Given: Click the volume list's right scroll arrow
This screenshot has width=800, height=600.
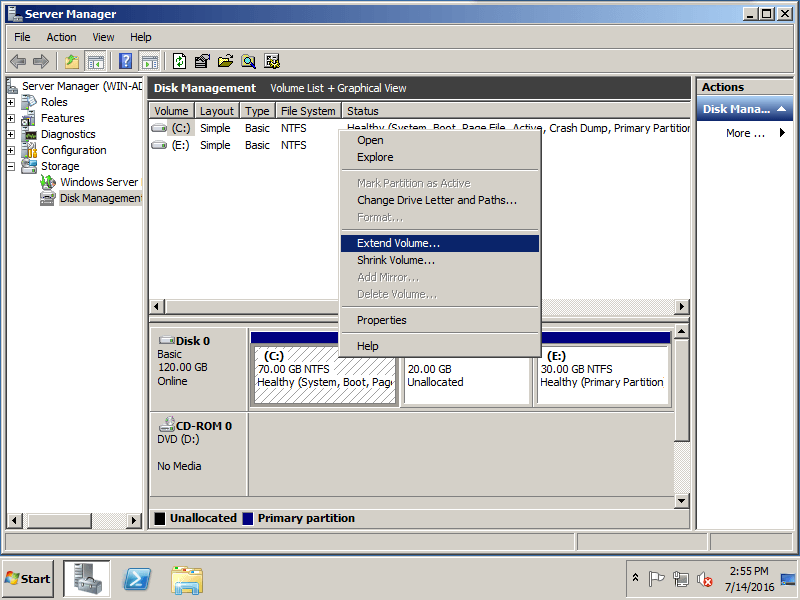Looking at the screenshot, I should tap(681, 307).
